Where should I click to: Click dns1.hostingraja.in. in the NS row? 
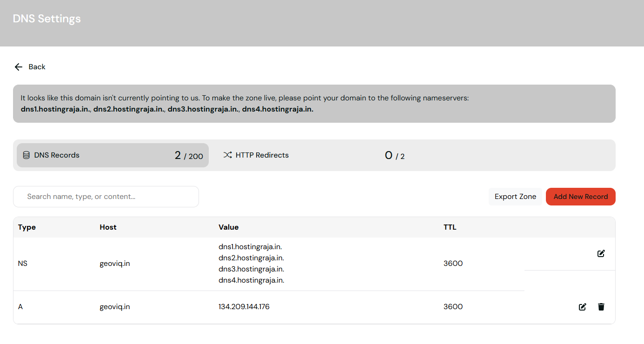250,247
